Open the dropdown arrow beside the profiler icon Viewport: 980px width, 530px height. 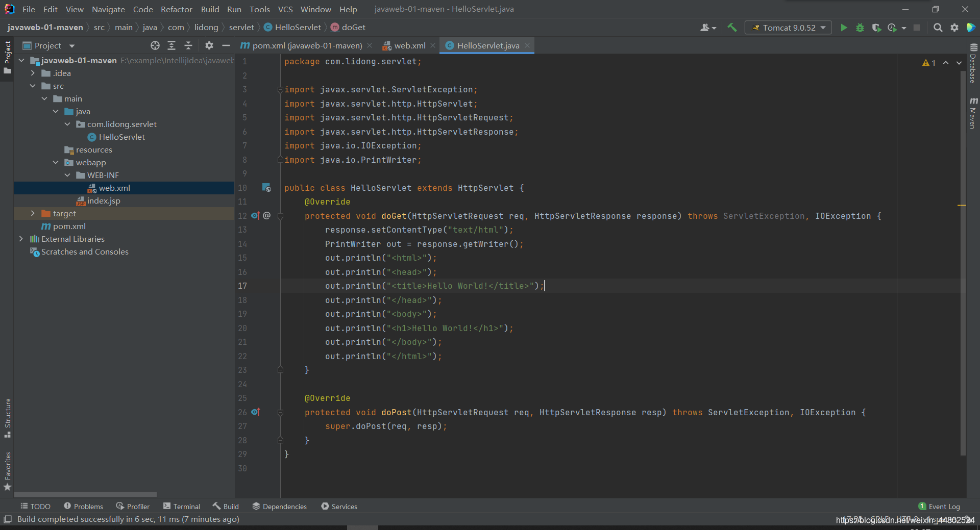(x=904, y=28)
